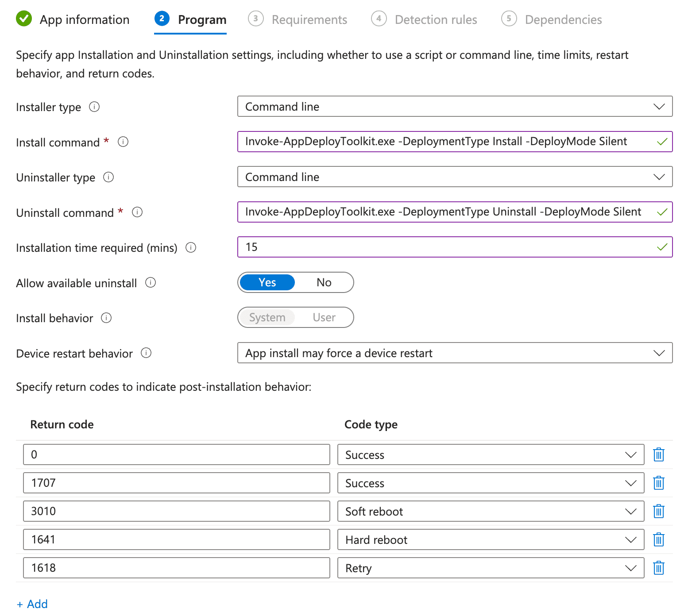Click info icon next to Uninstaller type
688x616 pixels.
(x=108, y=177)
